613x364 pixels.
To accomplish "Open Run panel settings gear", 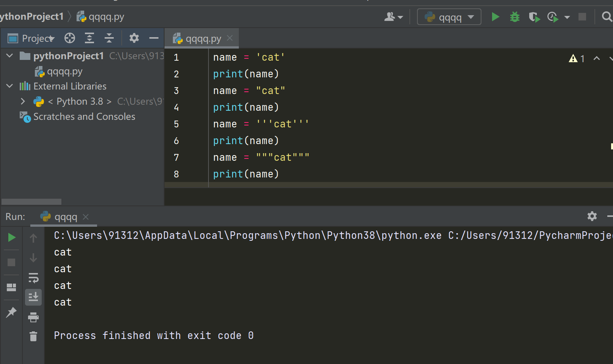I will (x=592, y=216).
